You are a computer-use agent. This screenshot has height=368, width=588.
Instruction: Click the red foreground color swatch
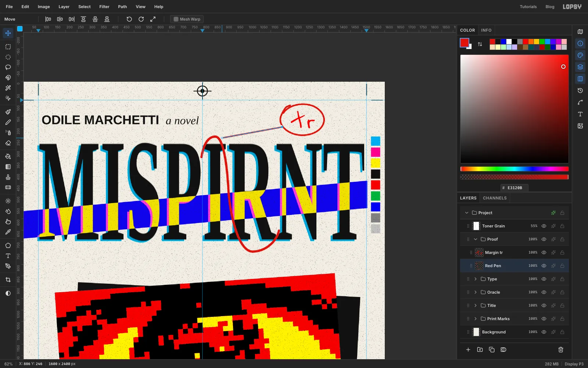465,43
